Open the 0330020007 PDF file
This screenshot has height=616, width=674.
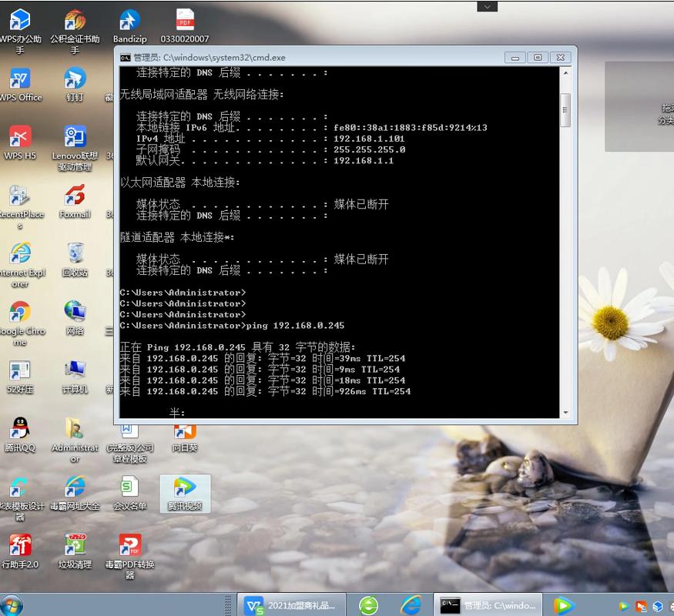(185, 22)
